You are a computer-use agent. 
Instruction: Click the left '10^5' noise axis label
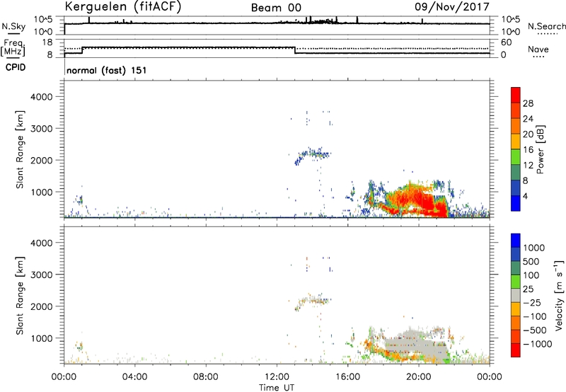point(43,20)
